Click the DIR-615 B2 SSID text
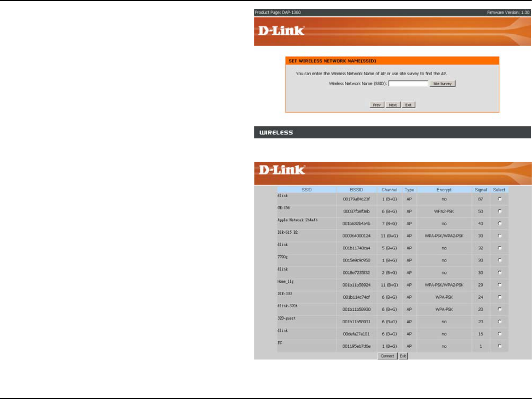The image size is (532, 399). click(x=288, y=232)
